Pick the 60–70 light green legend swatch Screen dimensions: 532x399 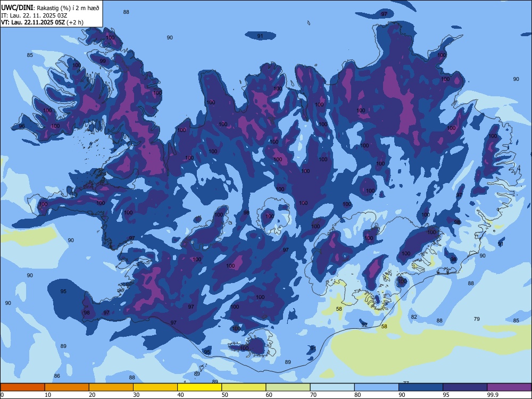(x=288, y=387)
